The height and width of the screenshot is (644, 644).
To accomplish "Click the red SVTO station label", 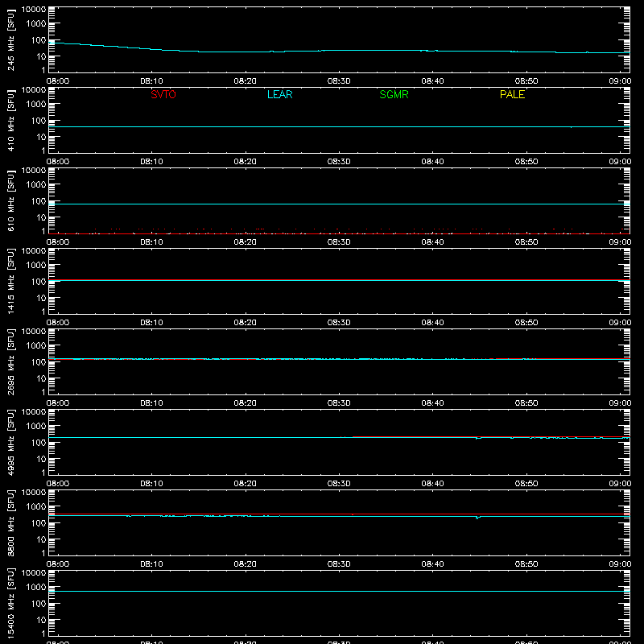I will pos(163,94).
